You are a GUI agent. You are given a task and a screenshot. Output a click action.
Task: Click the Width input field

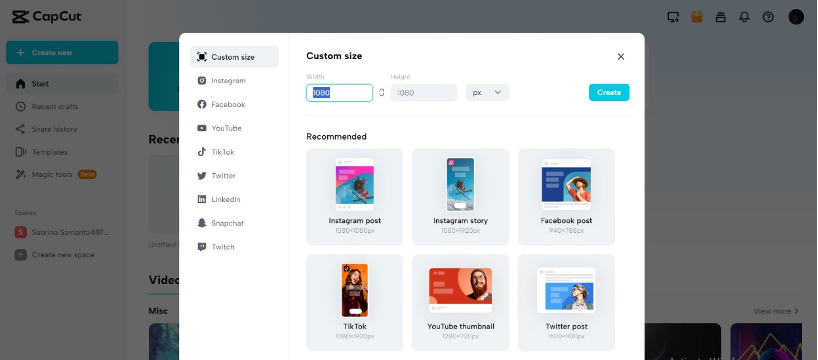click(x=340, y=93)
